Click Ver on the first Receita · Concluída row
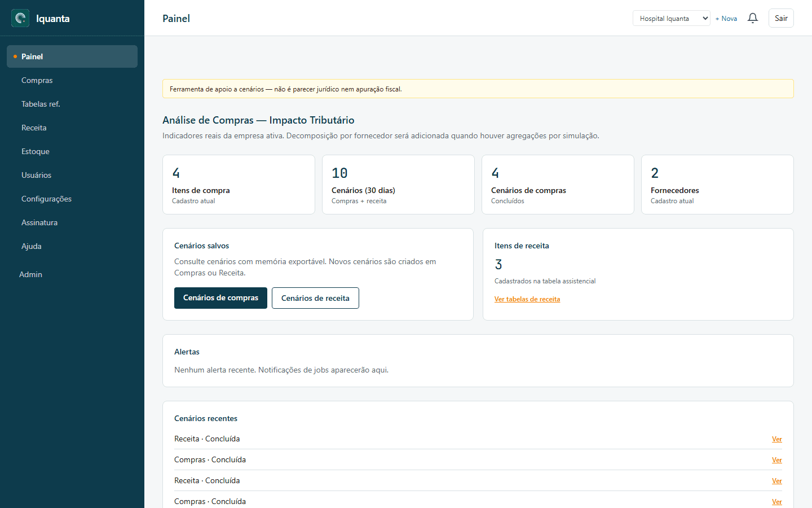Viewport: 812px width, 508px height. tap(776, 439)
